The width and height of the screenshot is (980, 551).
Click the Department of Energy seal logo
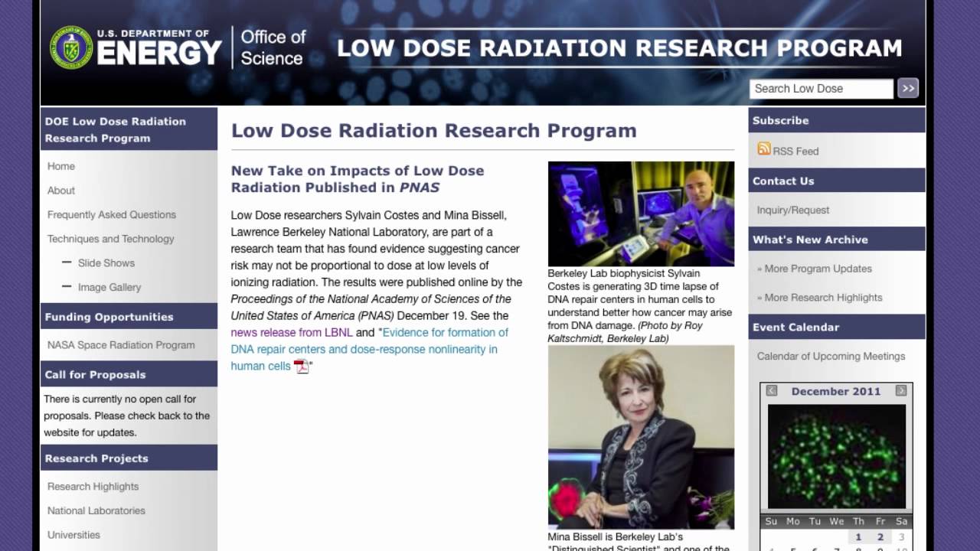(71, 47)
